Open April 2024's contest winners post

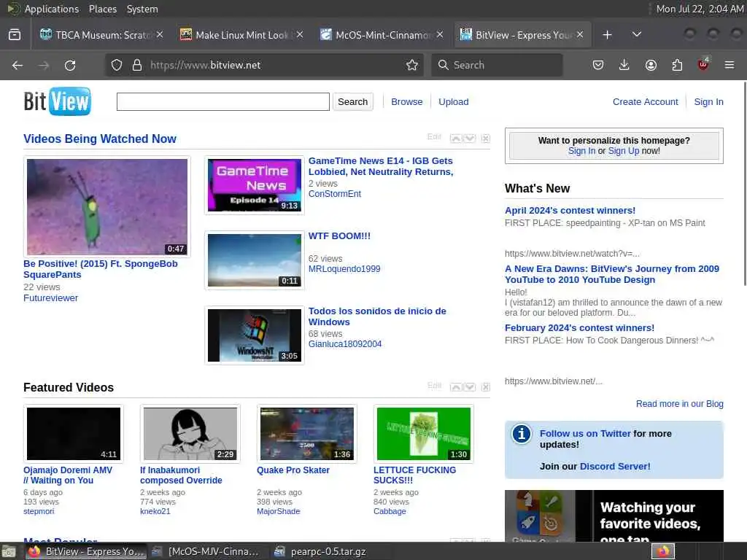[x=570, y=211]
